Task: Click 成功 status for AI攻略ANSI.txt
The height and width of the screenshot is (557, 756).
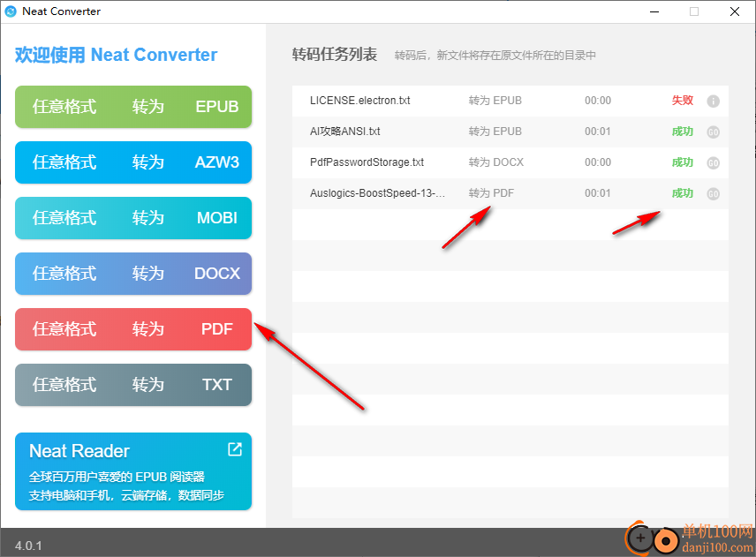Action: (682, 131)
